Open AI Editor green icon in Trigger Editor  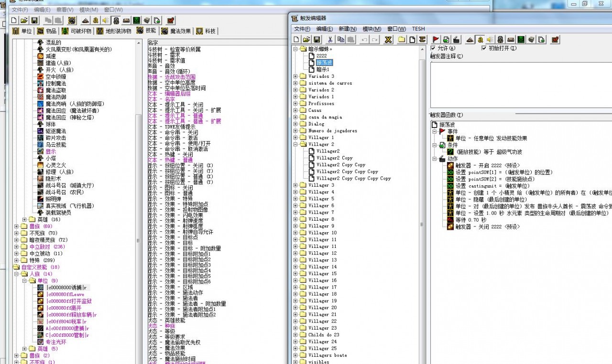521,40
